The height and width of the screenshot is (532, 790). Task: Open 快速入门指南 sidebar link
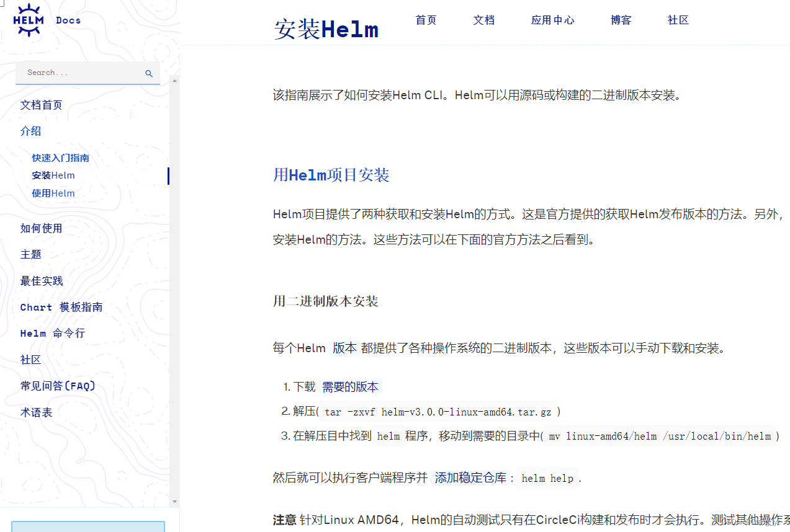[61, 158]
